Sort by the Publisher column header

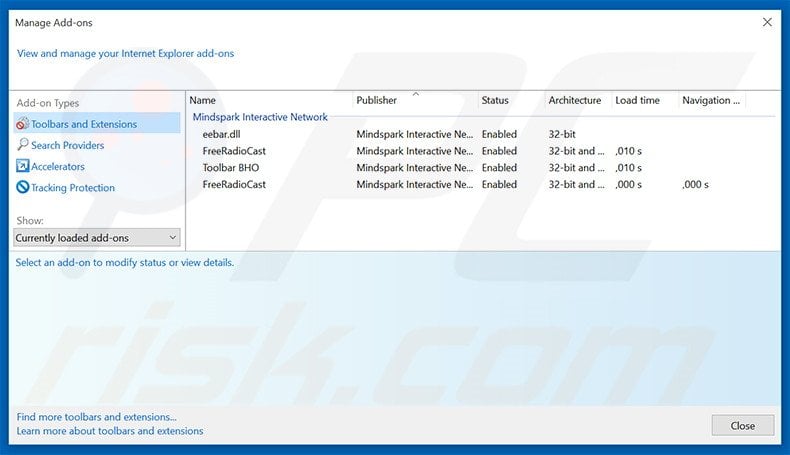[376, 100]
